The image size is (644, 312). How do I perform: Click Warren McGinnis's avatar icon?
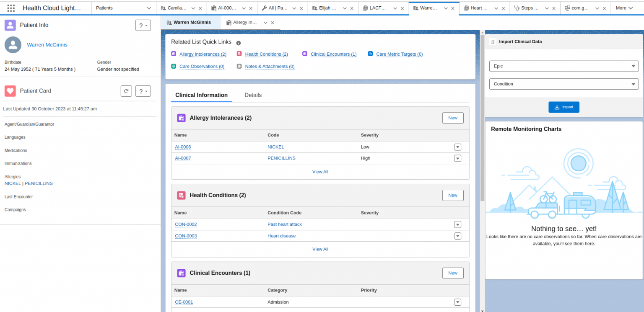[13, 45]
